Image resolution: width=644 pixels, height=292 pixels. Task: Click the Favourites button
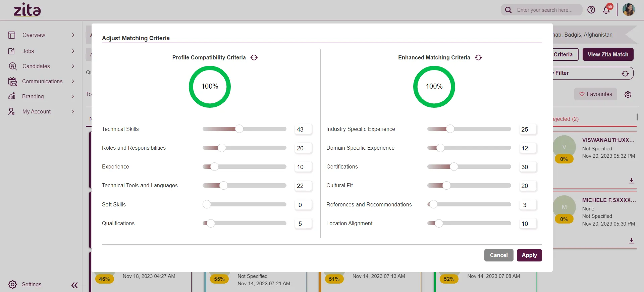click(596, 94)
